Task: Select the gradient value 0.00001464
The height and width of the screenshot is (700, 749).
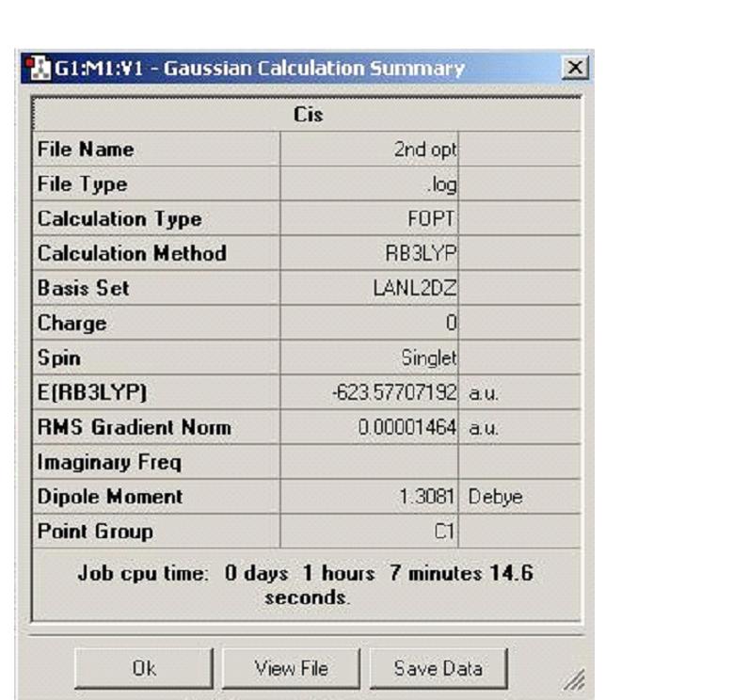Action: 407,427
